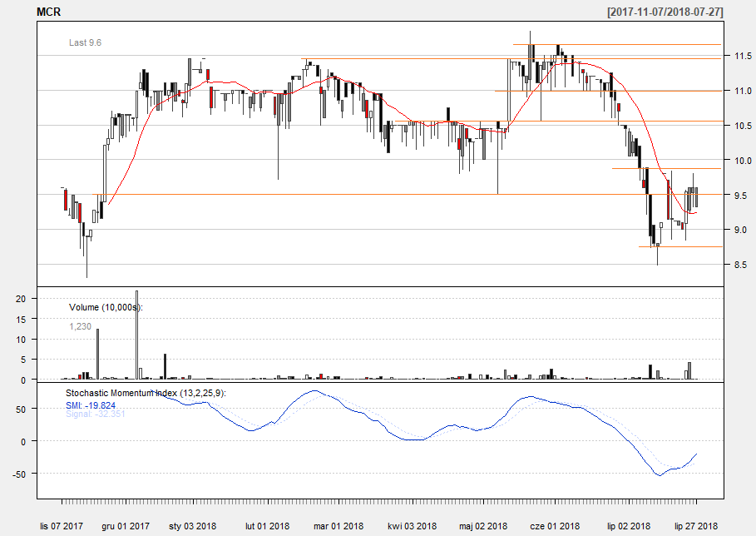This screenshot has width=756, height=536.
Task: Click the "lip 27 2018" date label
Action: tap(696, 526)
